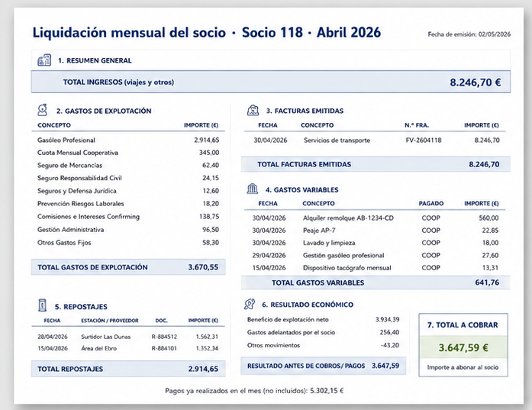
Task: Click total gastos de explotación 3.670,55
Action: click(203, 267)
